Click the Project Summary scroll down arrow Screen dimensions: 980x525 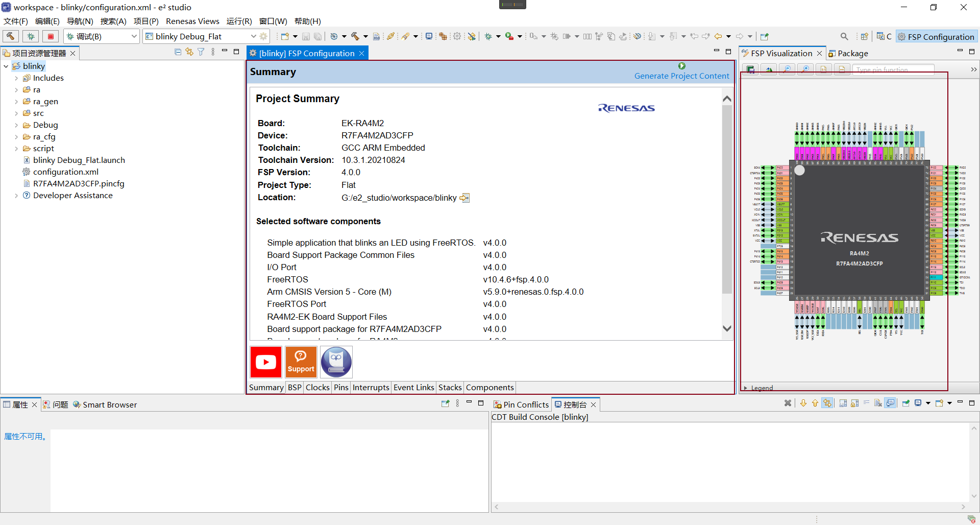[727, 328]
